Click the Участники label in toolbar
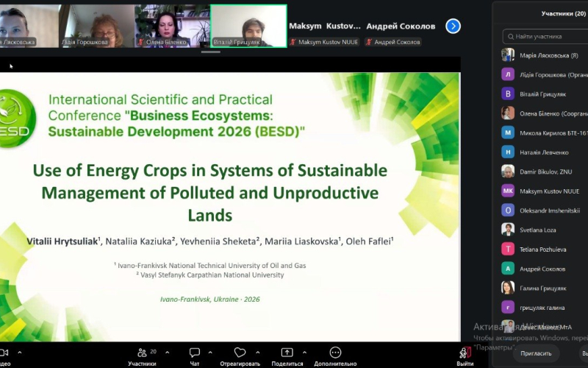Viewport: 588px width, 368px height. pyautogui.click(x=142, y=364)
